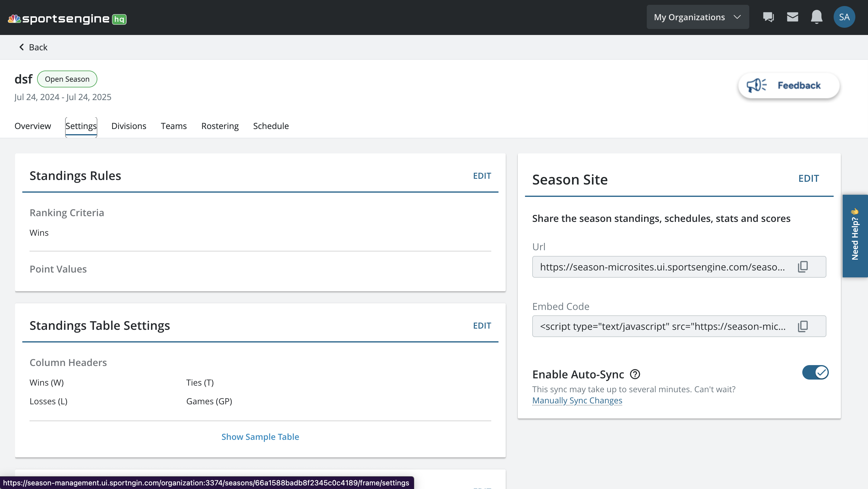Click the SA user avatar
Image resolution: width=868 pixels, height=489 pixels.
pyautogui.click(x=844, y=17)
